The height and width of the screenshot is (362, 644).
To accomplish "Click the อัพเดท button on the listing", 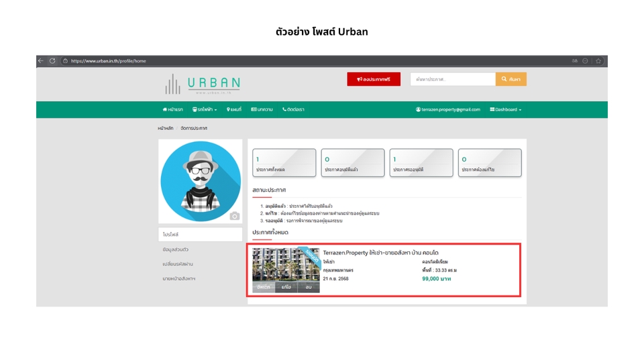I will 264,288.
